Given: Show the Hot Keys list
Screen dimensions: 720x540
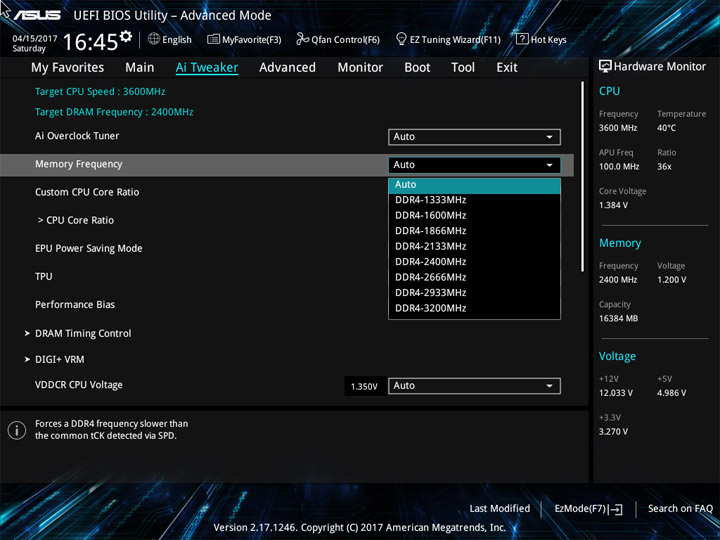Looking at the screenshot, I should [548, 40].
